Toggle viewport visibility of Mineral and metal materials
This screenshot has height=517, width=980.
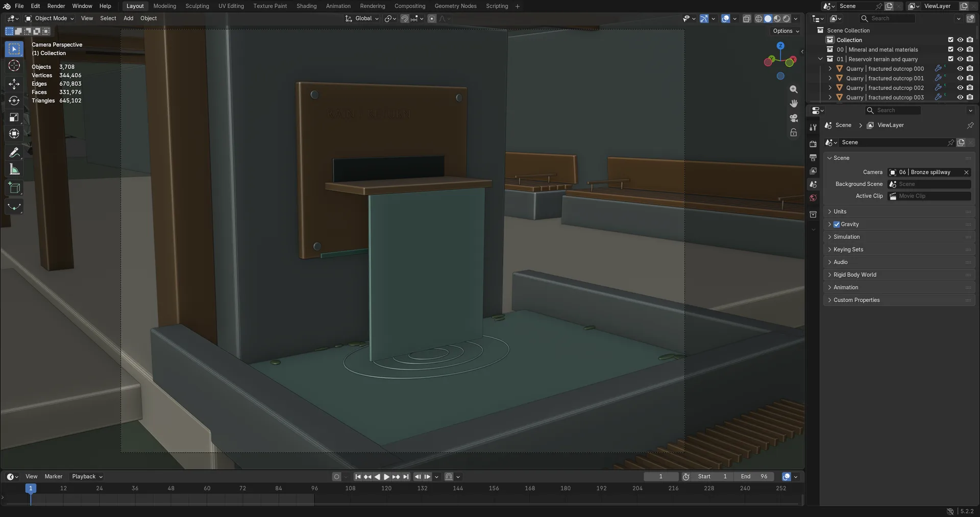(960, 50)
